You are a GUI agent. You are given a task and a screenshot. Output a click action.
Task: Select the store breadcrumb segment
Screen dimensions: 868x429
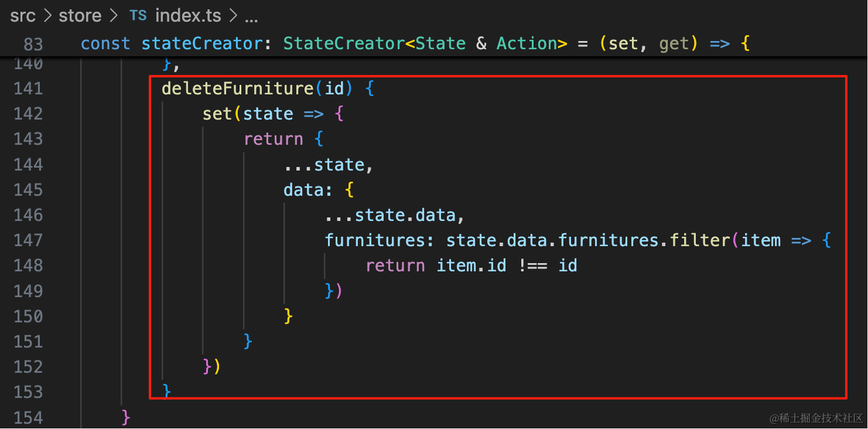coord(80,16)
